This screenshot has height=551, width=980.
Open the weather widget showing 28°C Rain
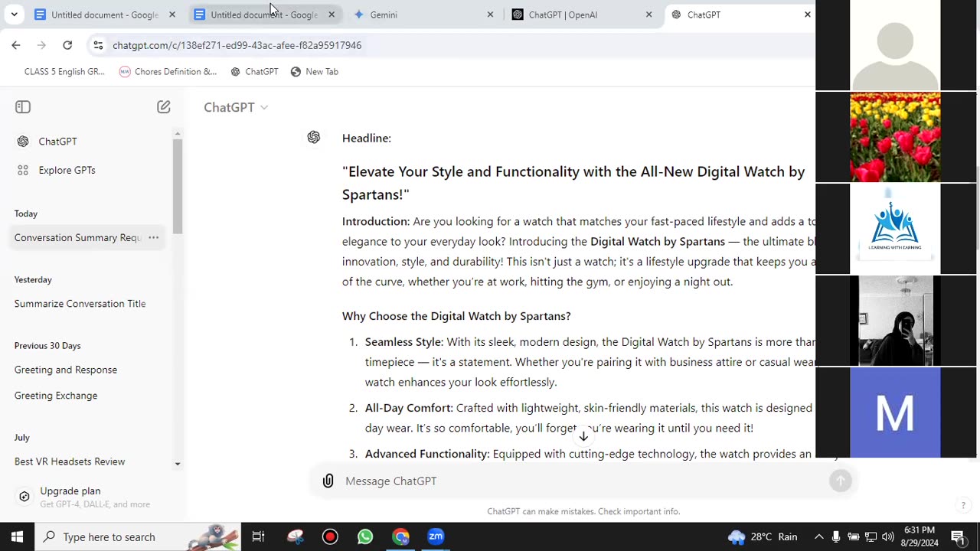tap(763, 536)
